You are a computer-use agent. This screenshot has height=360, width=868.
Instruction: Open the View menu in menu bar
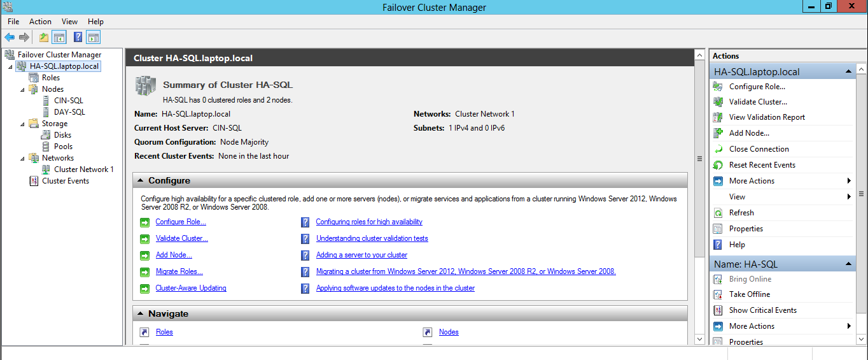click(70, 22)
